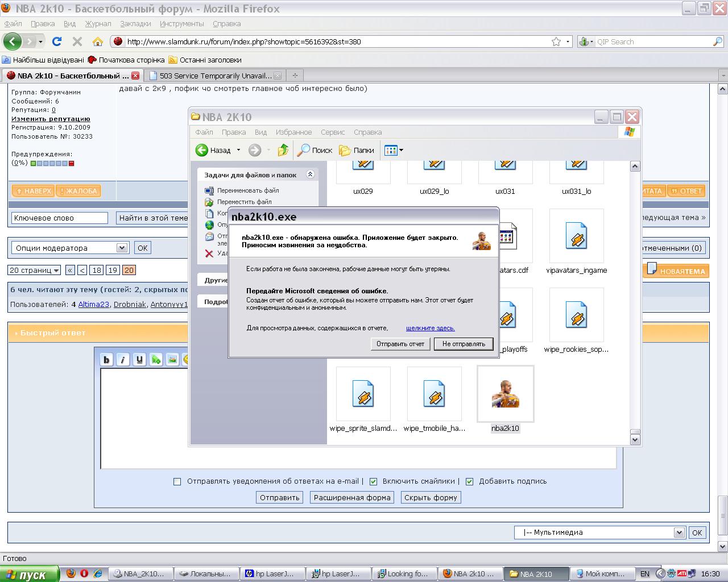Click Отправить отчет in error dialog
728x582 pixels.
point(400,344)
